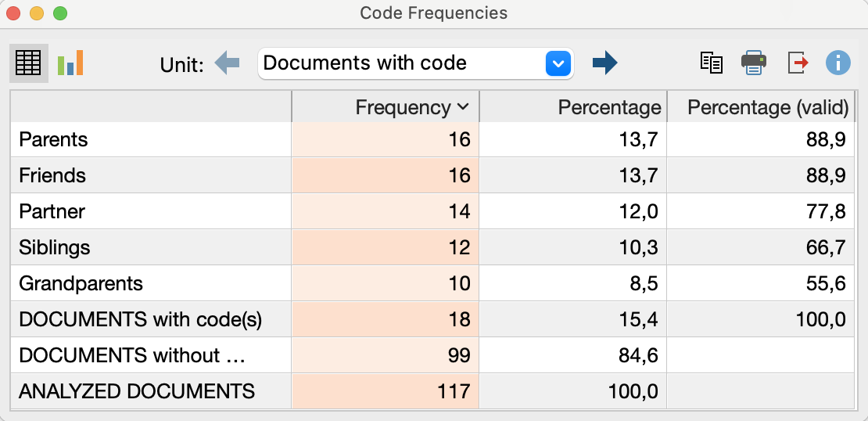Switch to chart view icon
The image size is (868, 421).
coord(70,63)
